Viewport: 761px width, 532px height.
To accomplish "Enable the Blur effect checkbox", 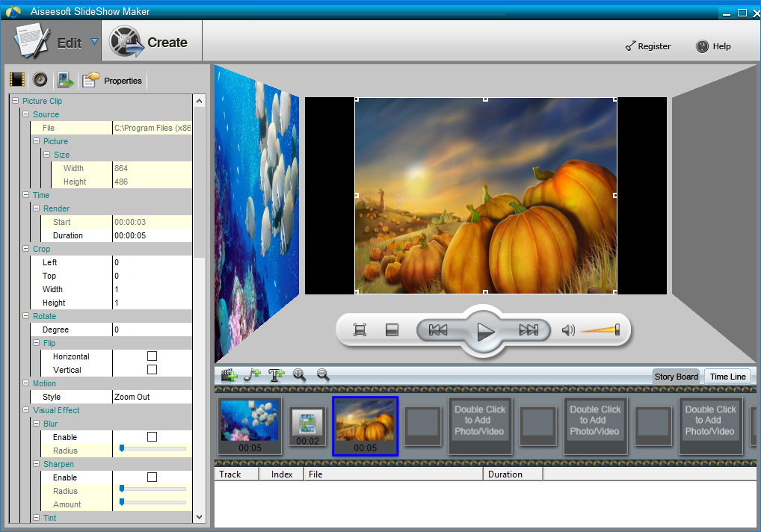I will 152,437.
